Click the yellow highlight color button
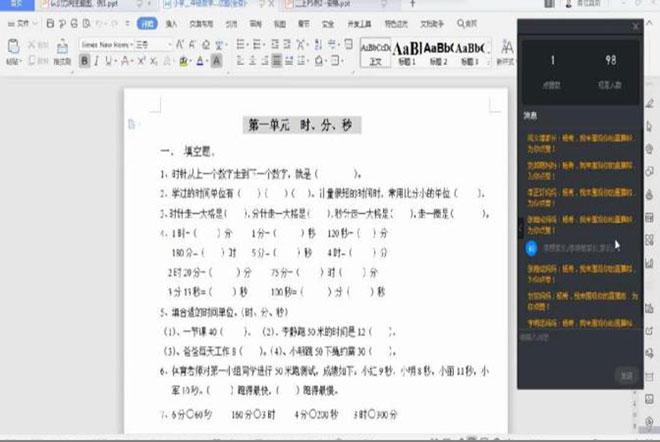 point(183,61)
